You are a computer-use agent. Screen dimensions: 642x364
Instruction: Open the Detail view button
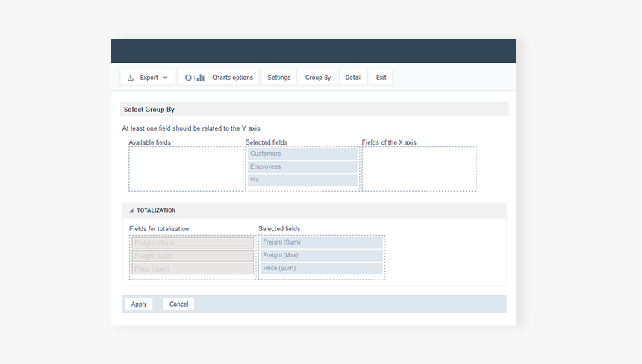coord(353,78)
